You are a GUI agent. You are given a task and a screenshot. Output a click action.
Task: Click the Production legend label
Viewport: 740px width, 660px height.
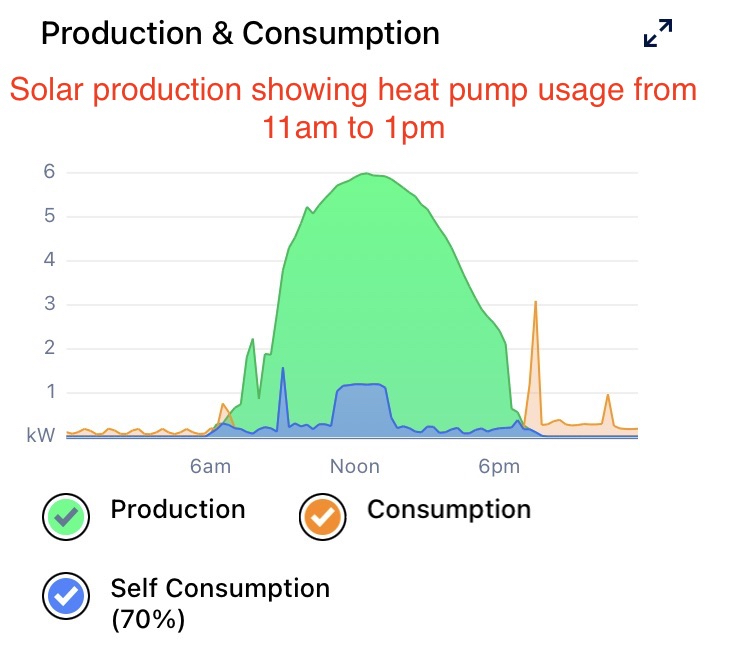point(178,509)
